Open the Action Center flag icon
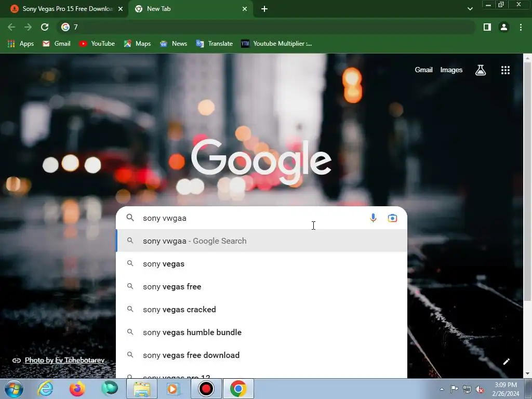The height and width of the screenshot is (399, 532). click(x=454, y=389)
